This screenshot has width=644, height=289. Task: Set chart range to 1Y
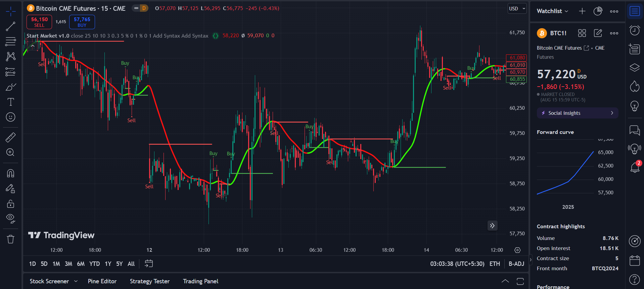[x=108, y=264]
